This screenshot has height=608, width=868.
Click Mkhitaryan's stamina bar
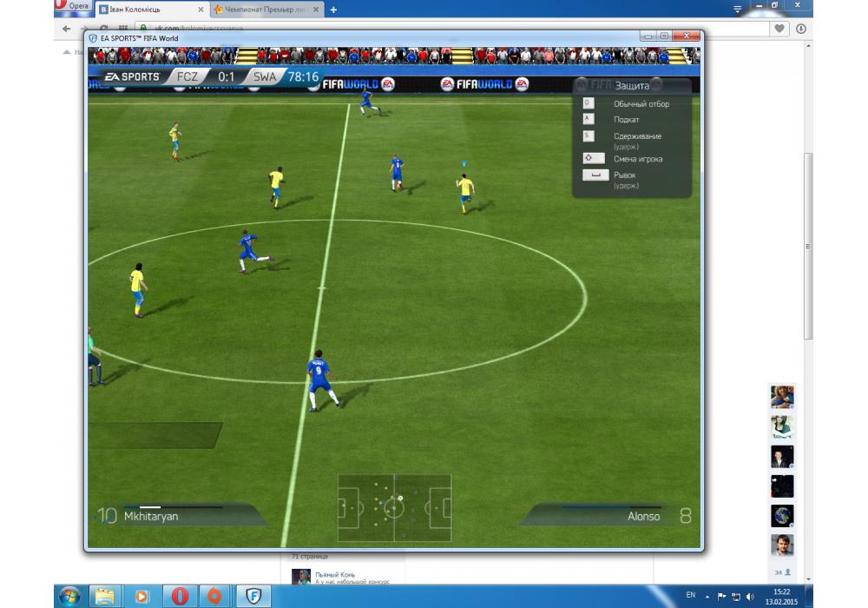(x=173, y=506)
